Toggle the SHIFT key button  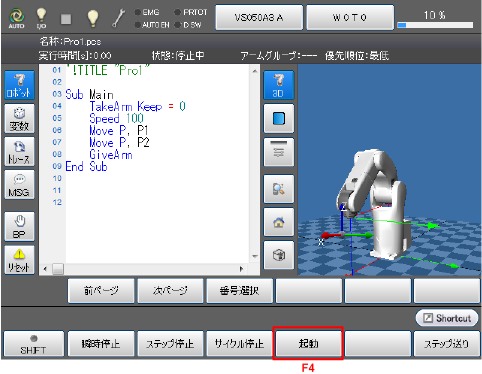33,344
